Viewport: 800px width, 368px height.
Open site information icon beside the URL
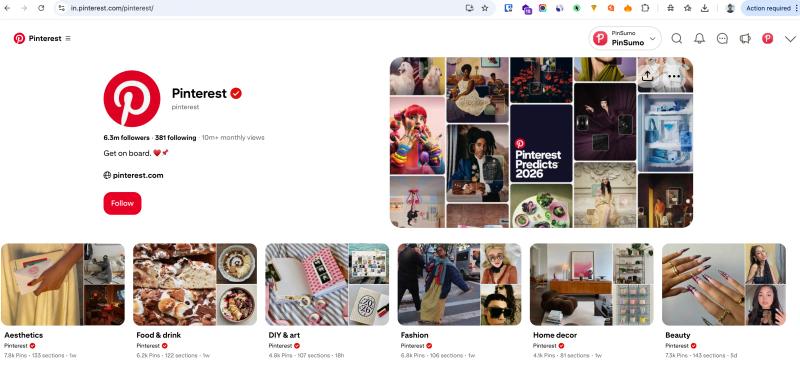pyautogui.click(x=62, y=8)
